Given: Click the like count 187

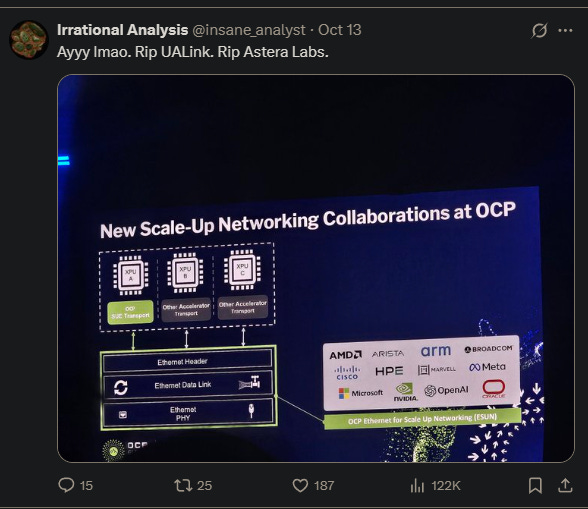Looking at the screenshot, I should [324, 486].
